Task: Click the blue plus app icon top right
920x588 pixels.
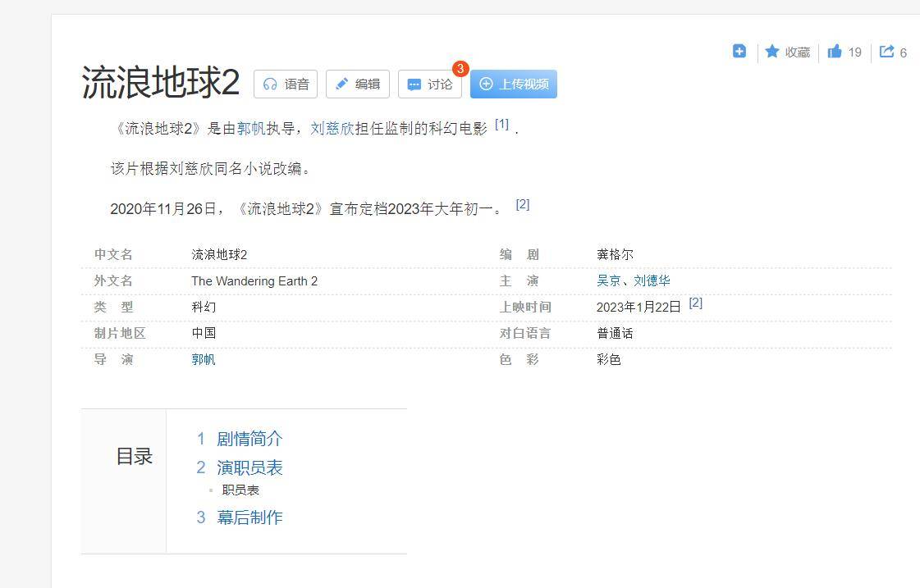Action: pos(739,51)
